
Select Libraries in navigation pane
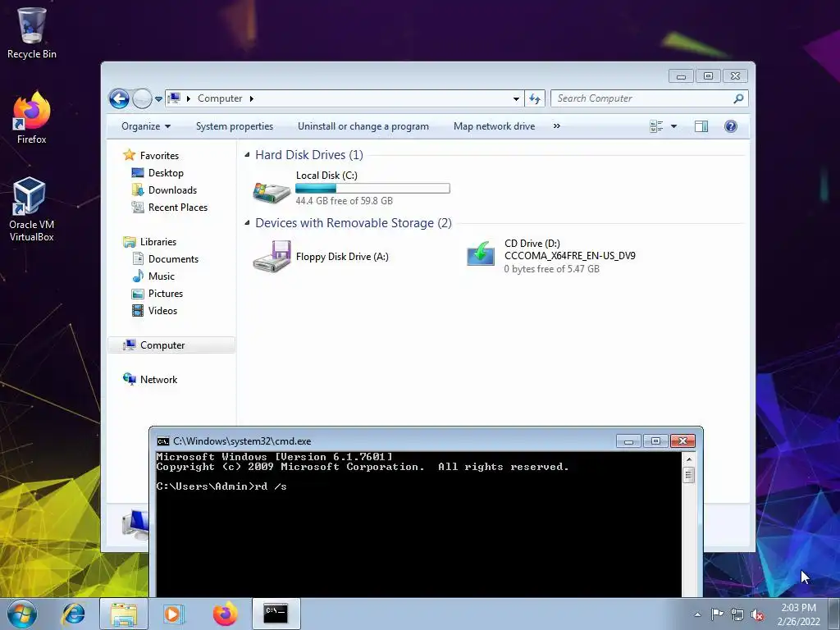158,242
